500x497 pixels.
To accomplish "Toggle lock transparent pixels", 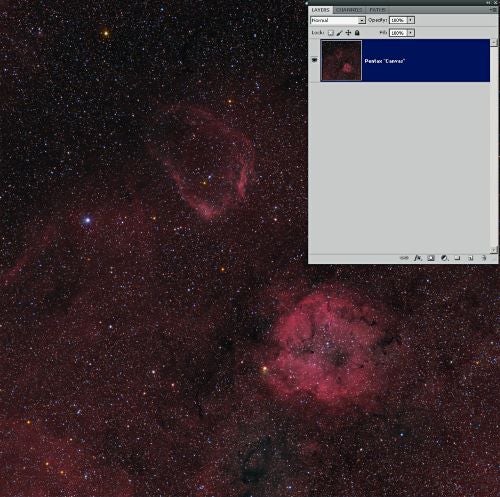I will tap(330, 33).
